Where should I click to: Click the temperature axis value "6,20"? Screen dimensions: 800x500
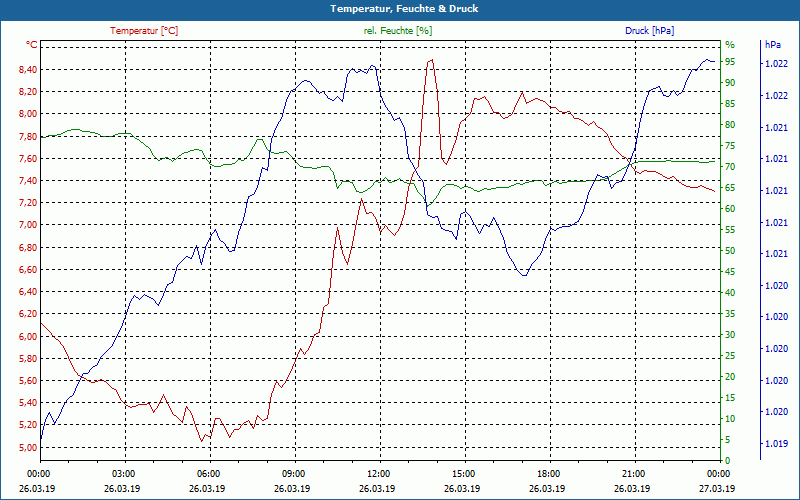click(28, 314)
